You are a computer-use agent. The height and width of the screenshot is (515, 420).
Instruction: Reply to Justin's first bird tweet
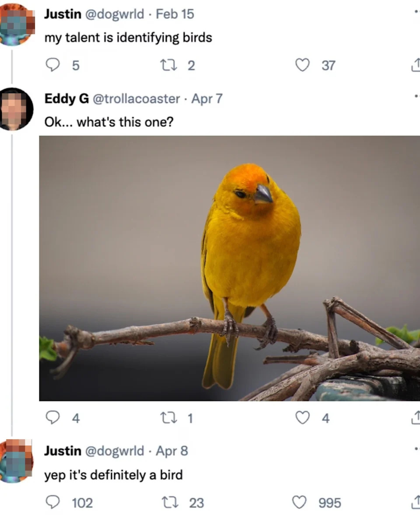tap(53, 65)
